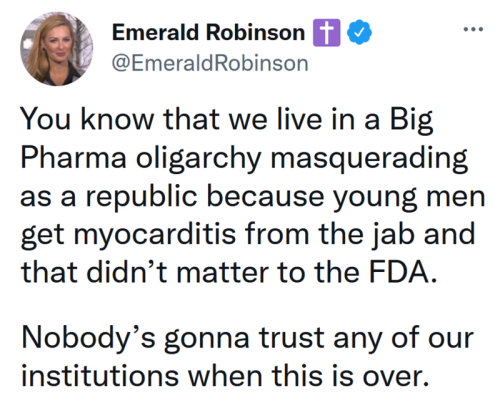Click the sentence starting with Nobody's gonna trust
Screen dimensions: 500x413
click(247, 357)
